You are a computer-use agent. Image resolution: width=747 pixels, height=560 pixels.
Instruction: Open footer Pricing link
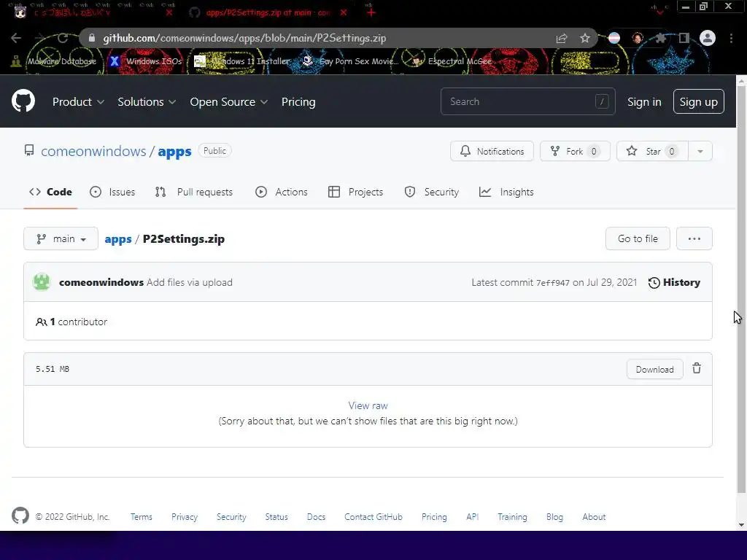434,517
